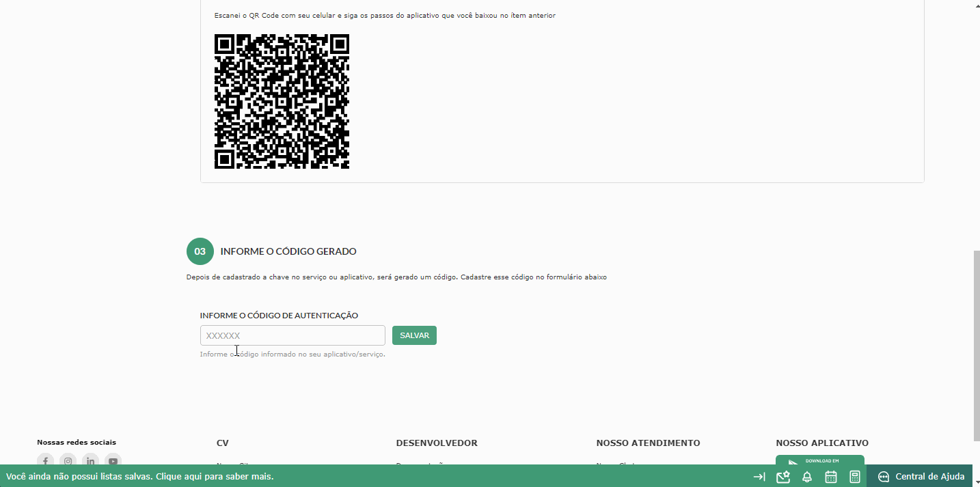Click the step 03 number badge
980x487 pixels.
click(200, 251)
